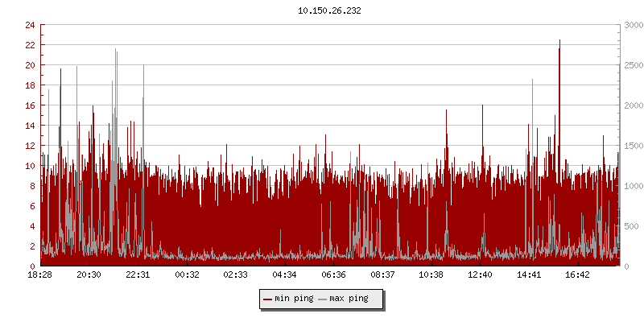
Task: Click the 20:30 time axis label
Action: (x=89, y=275)
